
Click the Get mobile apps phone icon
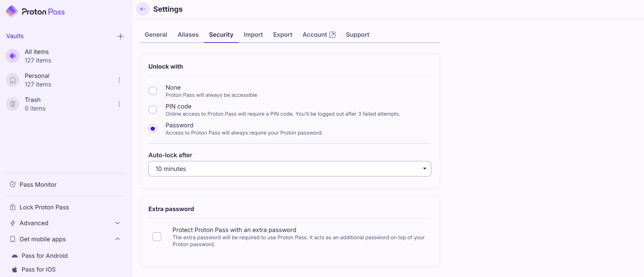[x=13, y=239]
